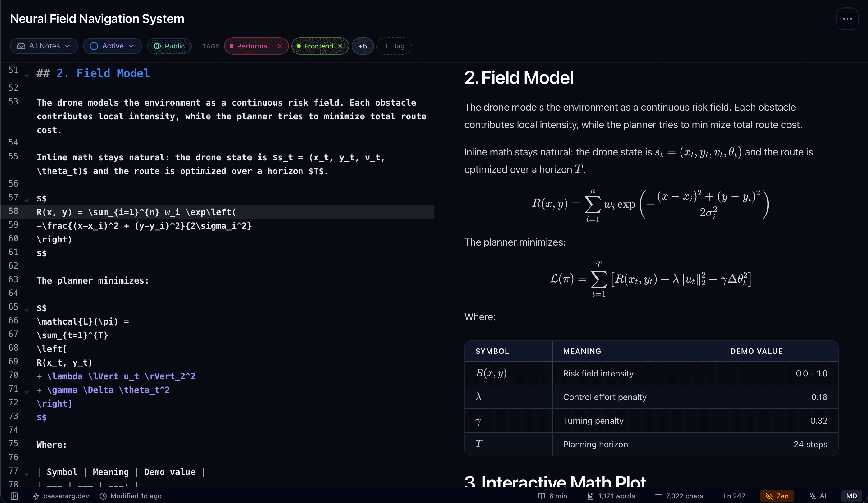868x503 pixels.
Task: Remove the Performa... tag
Action: tap(280, 46)
